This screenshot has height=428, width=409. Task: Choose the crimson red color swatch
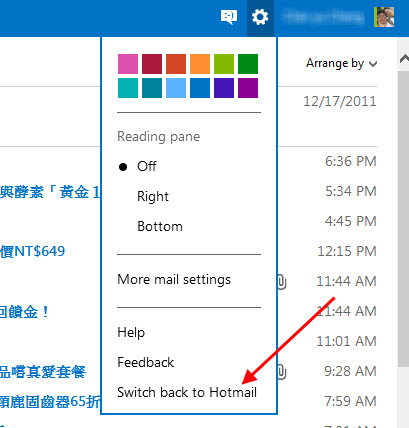[152, 64]
